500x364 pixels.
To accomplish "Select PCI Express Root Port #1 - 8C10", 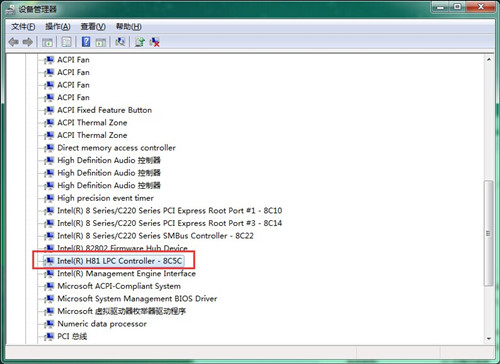I will click(x=170, y=211).
